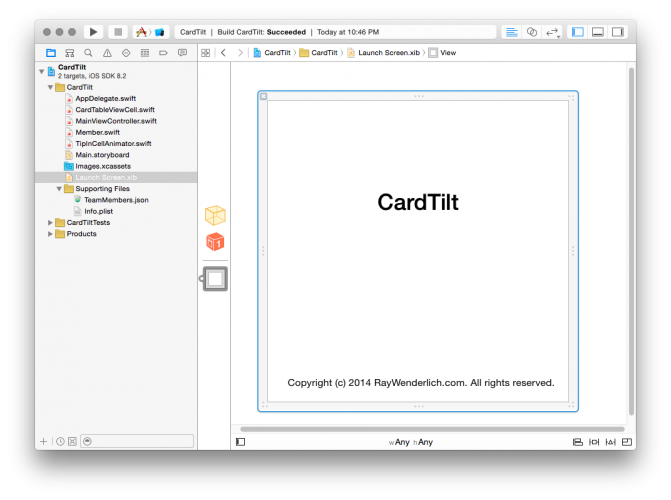Image resolution: width=671 pixels, height=500 pixels.
Task: Toggle the Debug area visibility
Action: pos(598,32)
